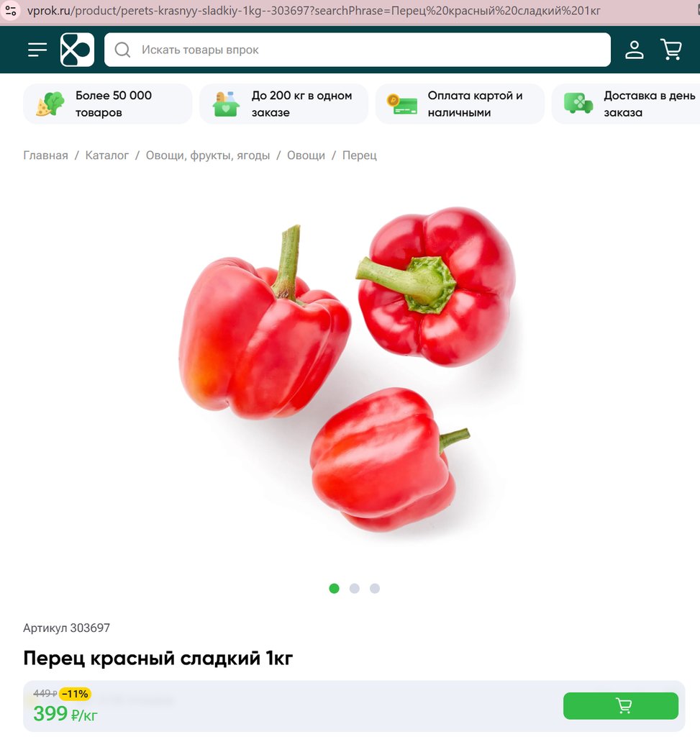This screenshot has width=700, height=737.
Task: Click the magnifier search icon
Action: click(x=122, y=50)
